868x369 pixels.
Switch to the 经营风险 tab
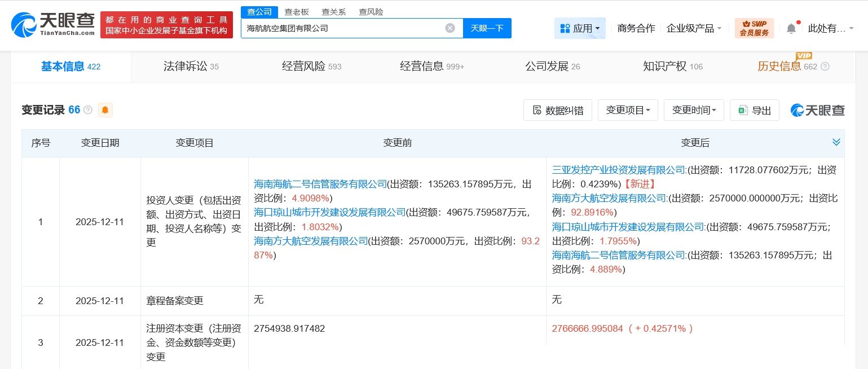coord(311,67)
